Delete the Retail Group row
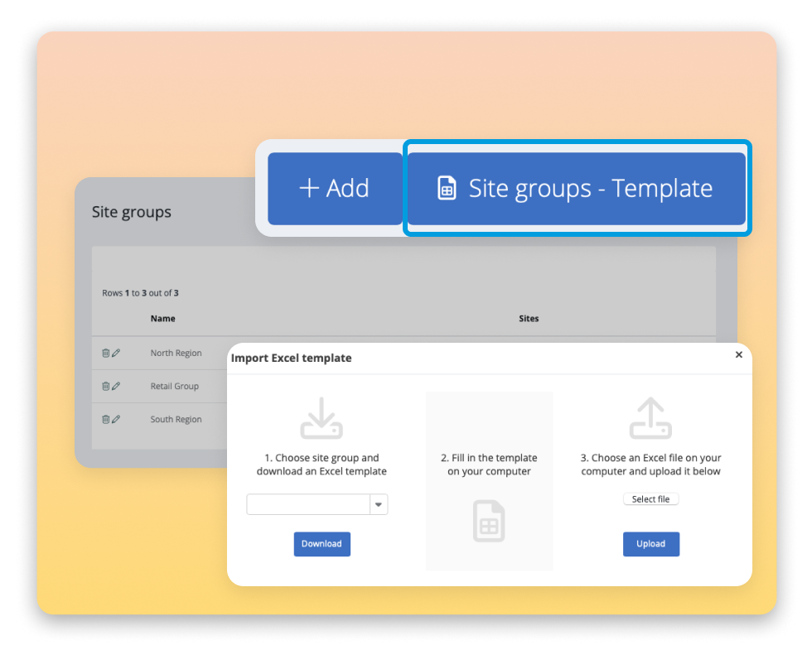 point(106,386)
